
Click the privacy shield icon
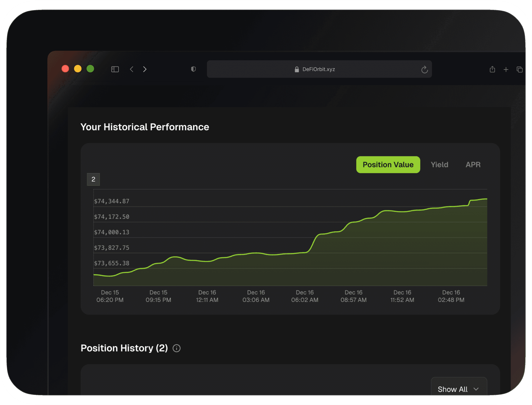[193, 69]
